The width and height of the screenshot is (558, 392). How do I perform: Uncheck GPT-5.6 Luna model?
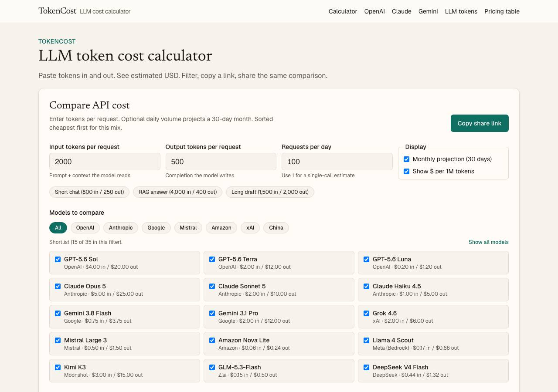[366, 259]
